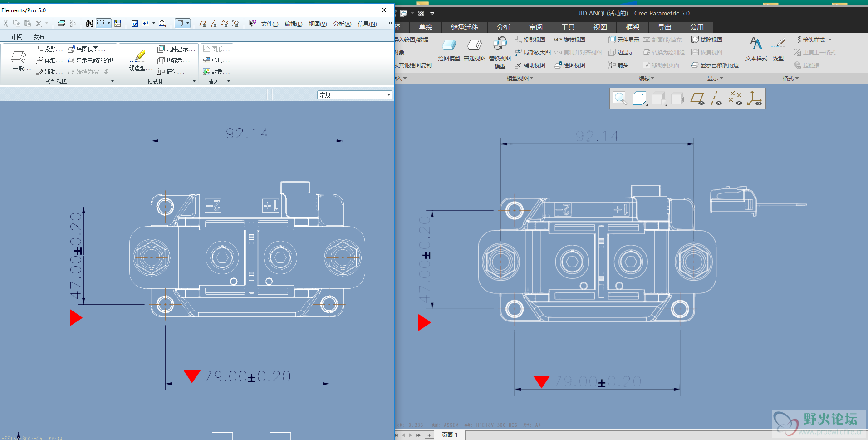Toggle point display in Creo graphics toolbar
This screenshot has height=440, width=868.
coord(736,98)
